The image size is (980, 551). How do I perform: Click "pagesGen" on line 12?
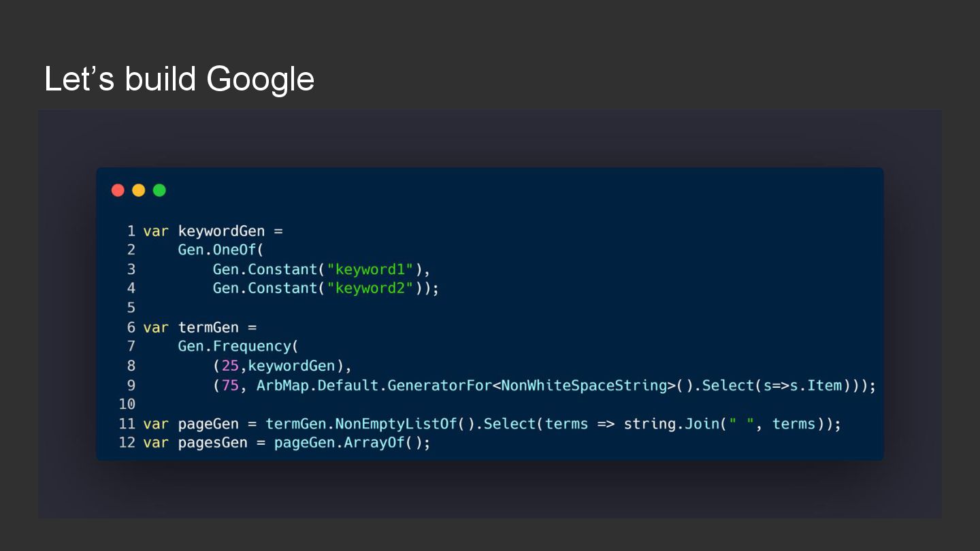[213, 443]
